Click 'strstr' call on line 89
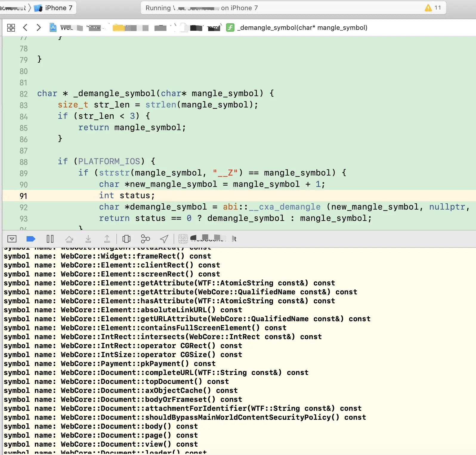 114,173
